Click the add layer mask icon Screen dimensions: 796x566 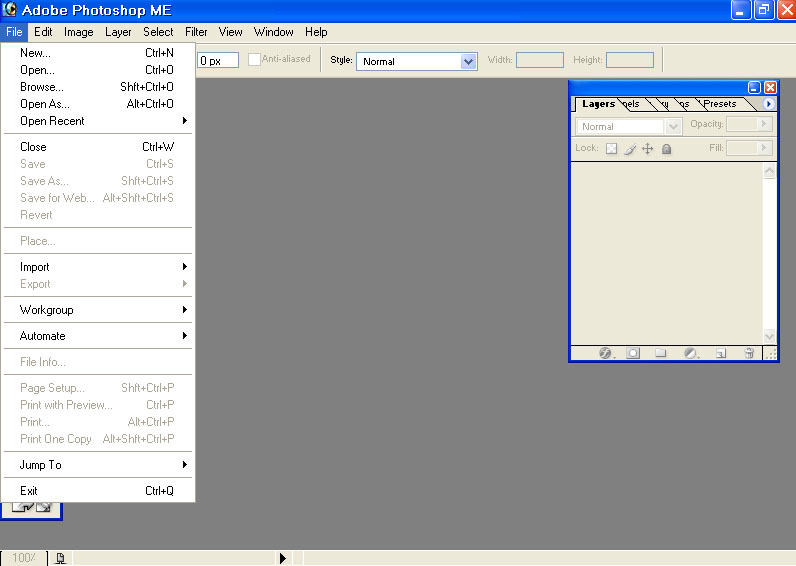(x=633, y=353)
